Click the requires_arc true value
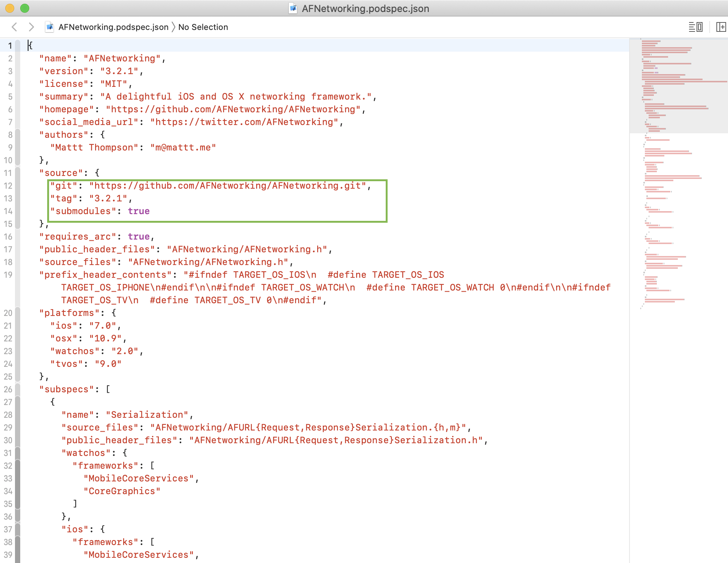The image size is (728, 563). coord(139,237)
